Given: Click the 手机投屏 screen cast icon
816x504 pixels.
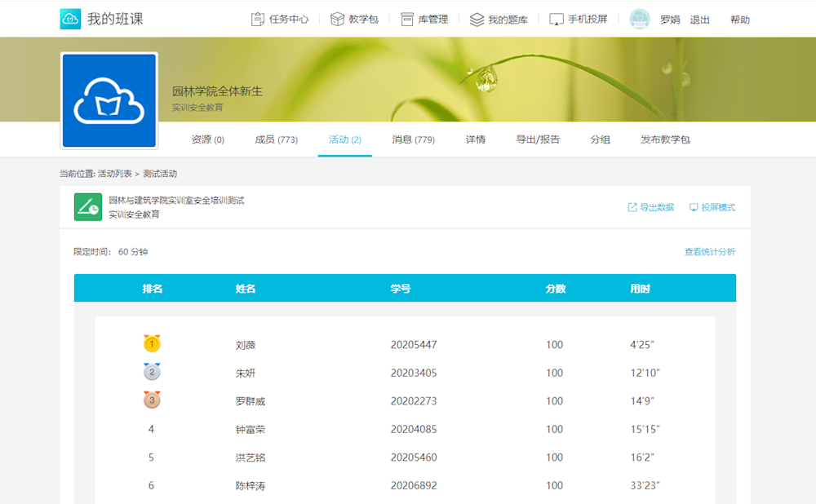Looking at the screenshot, I should pyautogui.click(x=557, y=20).
